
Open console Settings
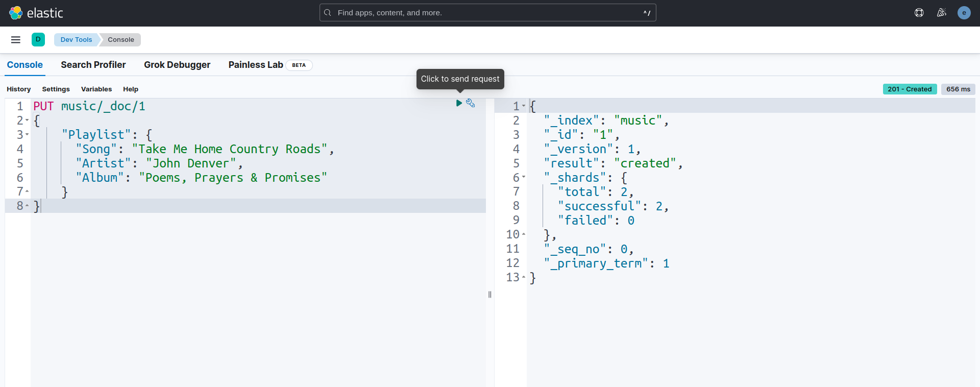(56, 89)
